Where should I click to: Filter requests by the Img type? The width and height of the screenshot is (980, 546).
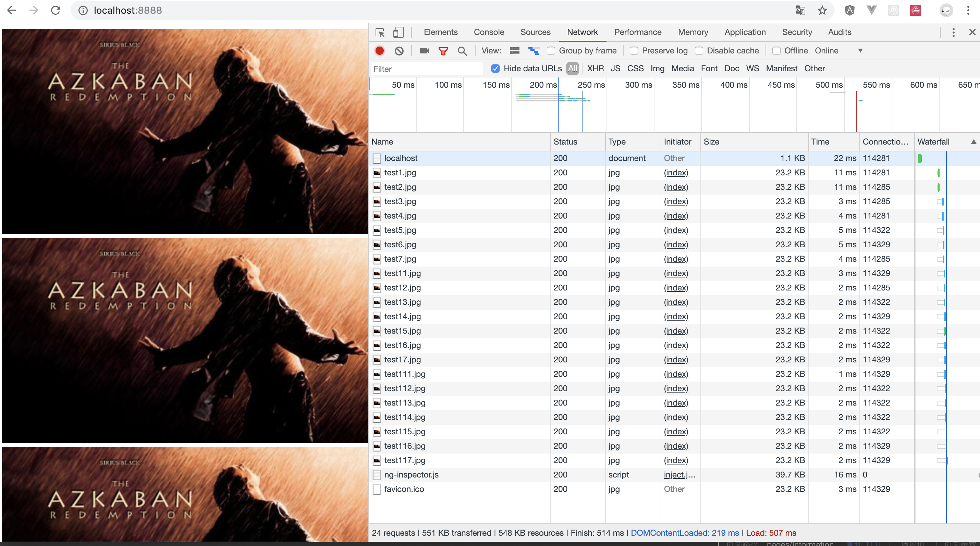coord(657,69)
